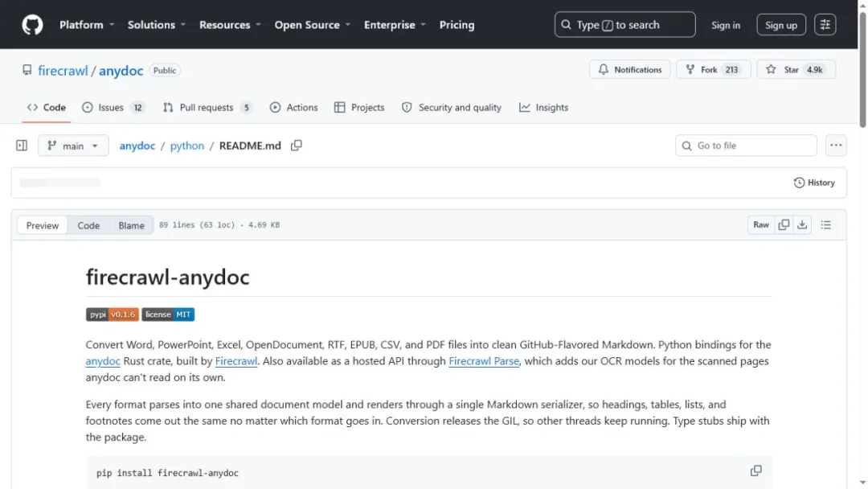This screenshot has height=489, width=868.
Task: Open the anydoc Rust crate link
Action: point(103,361)
